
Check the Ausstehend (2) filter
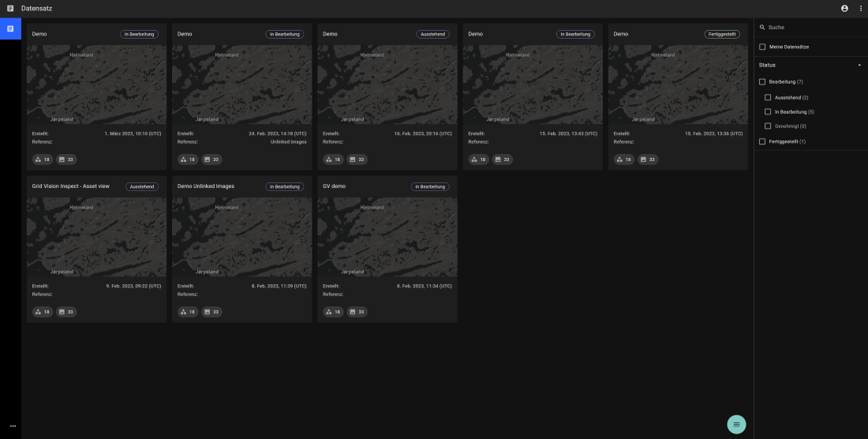(x=768, y=97)
